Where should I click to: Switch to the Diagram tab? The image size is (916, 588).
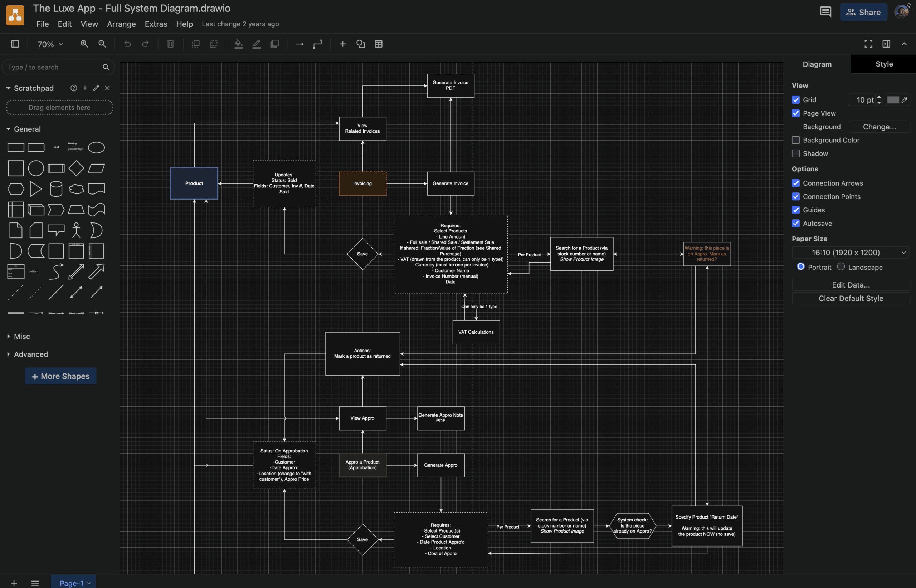coord(817,64)
